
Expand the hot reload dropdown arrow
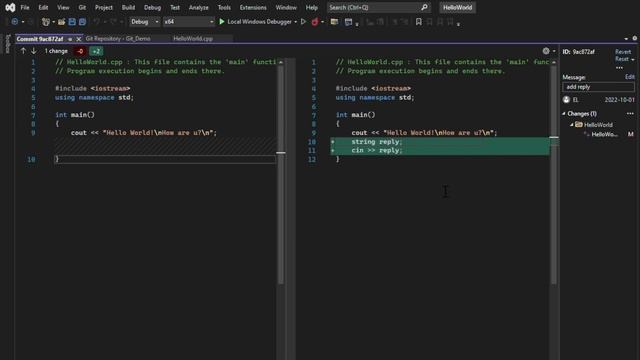pos(322,22)
